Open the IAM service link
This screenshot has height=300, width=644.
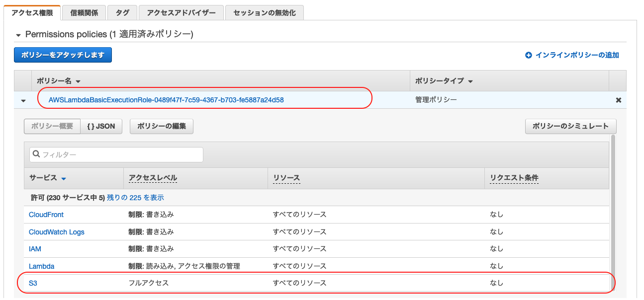[35, 249]
